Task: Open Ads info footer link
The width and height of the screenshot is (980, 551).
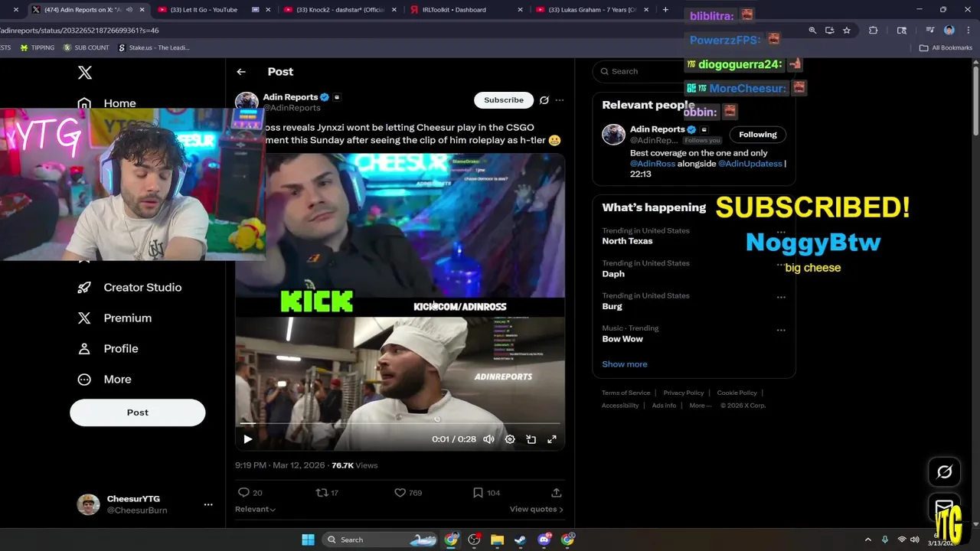Action: (x=665, y=406)
